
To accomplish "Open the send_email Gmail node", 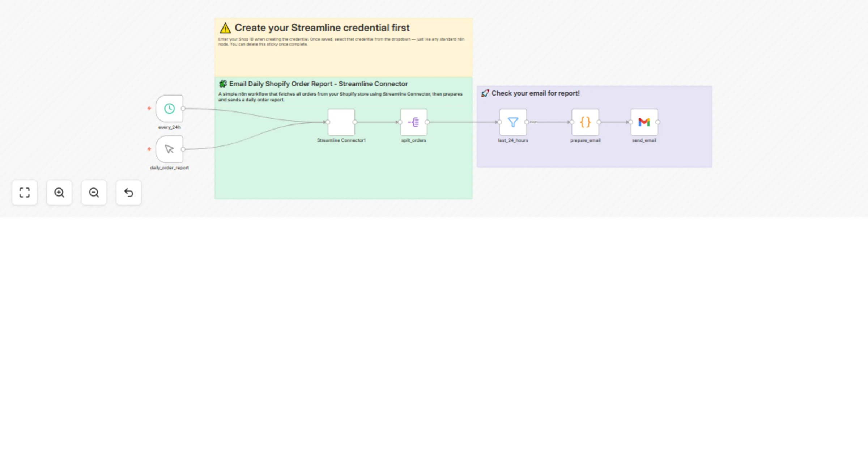I will coord(644,122).
